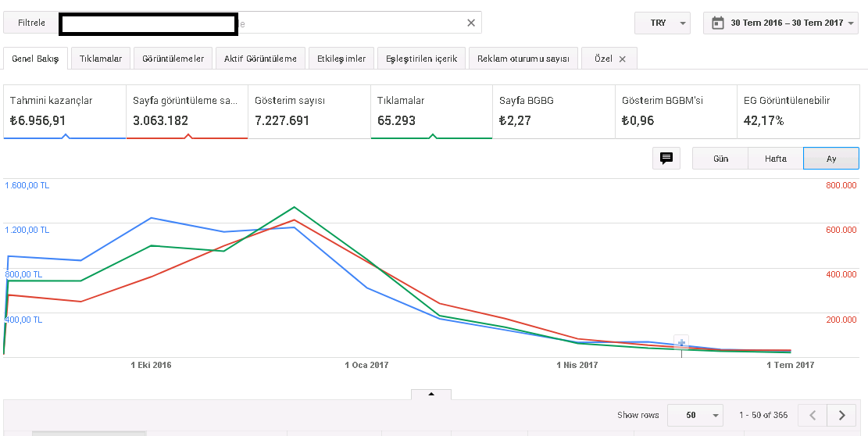The image size is (868, 436).
Task: Toggle the Tıklamalar green metric series
Action: 431,111
